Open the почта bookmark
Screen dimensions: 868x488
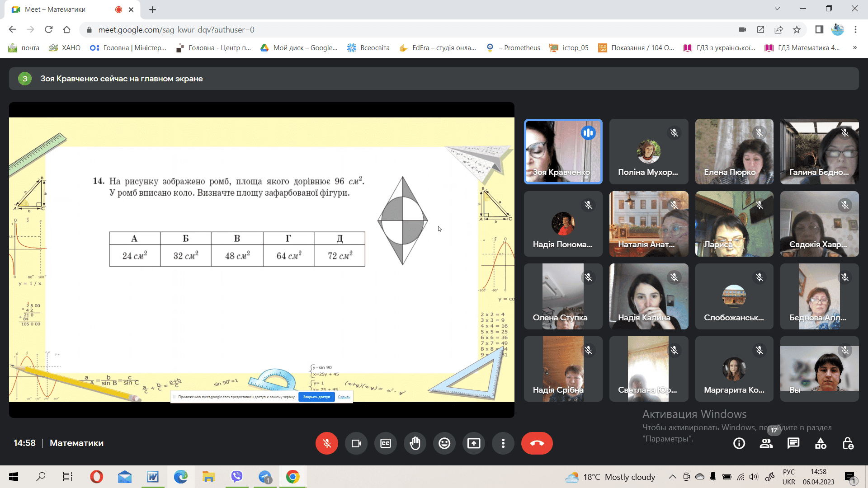tap(24, 48)
